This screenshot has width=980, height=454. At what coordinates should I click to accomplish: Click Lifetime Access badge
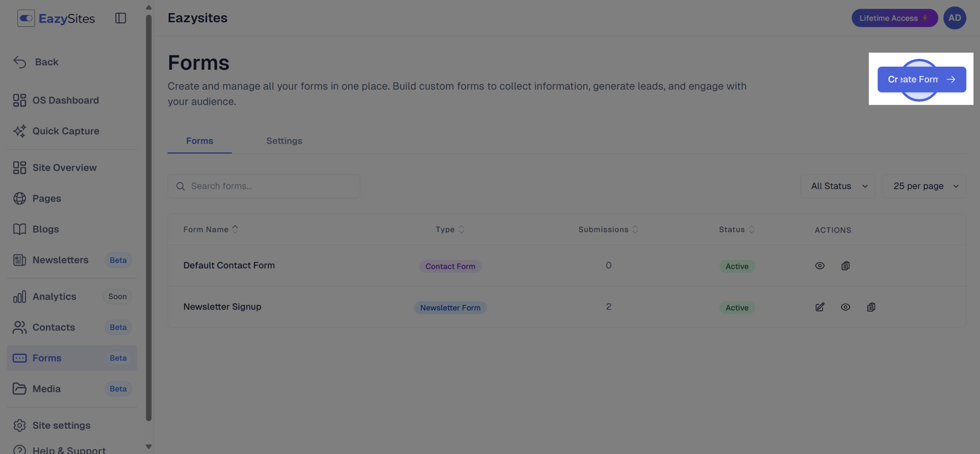[894, 18]
